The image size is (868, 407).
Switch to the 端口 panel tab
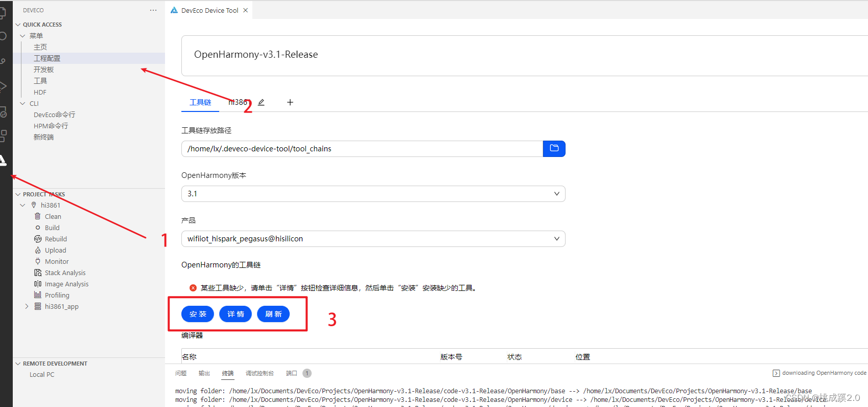pyautogui.click(x=292, y=373)
